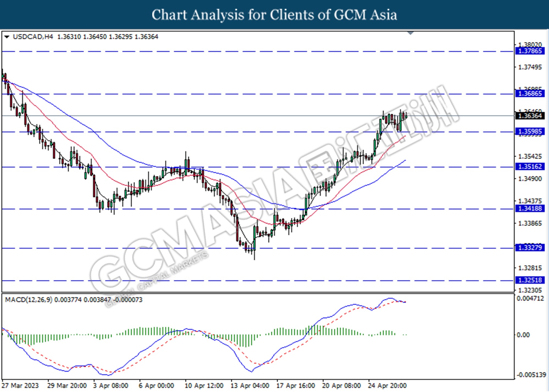Click the 3 Apr 08:00 time label

(111, 386)
